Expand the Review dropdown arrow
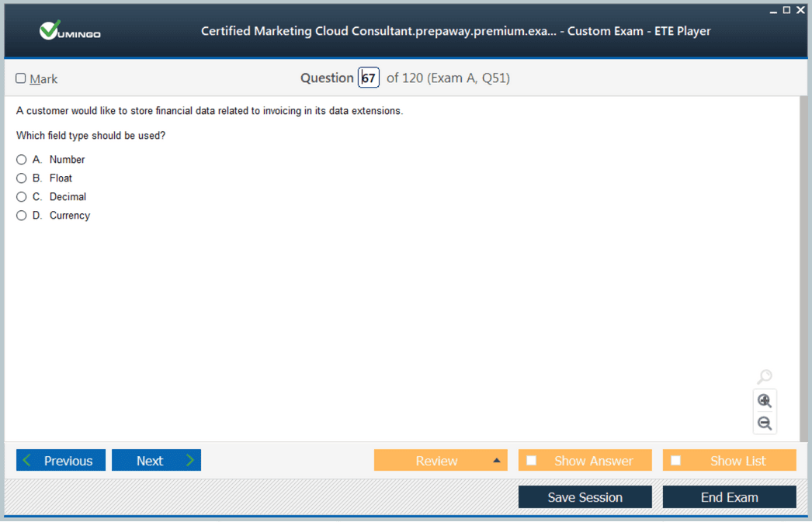This screenshot has height=522, width=812. [496, 461]
